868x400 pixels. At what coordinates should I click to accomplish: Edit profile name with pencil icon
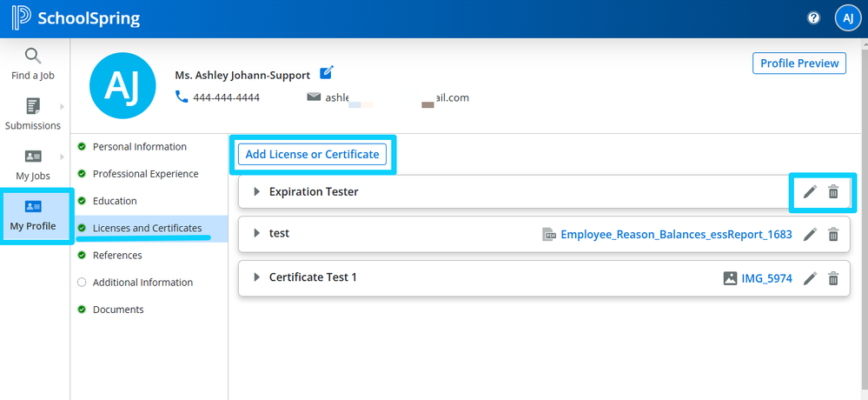(x=327, y=73)
